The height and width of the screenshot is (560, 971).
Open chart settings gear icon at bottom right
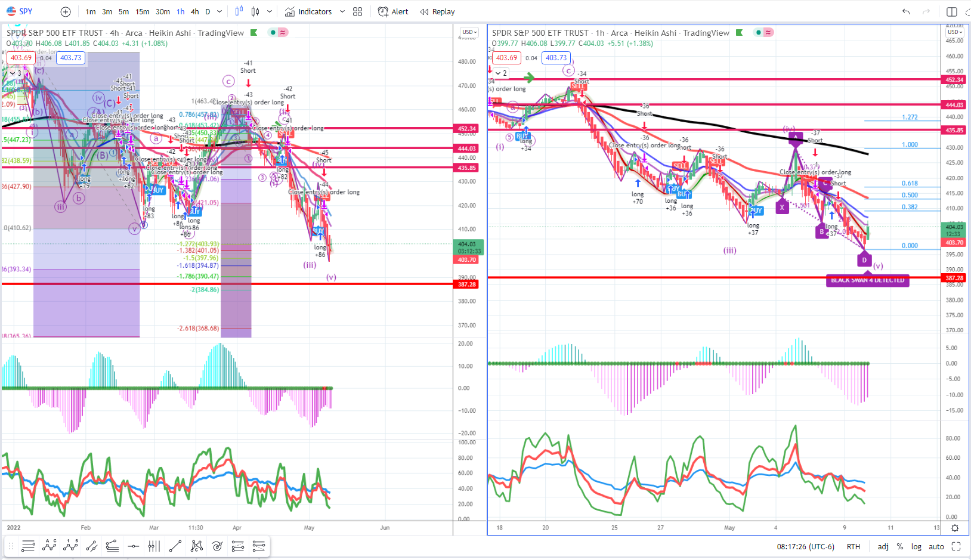[955, 528]
